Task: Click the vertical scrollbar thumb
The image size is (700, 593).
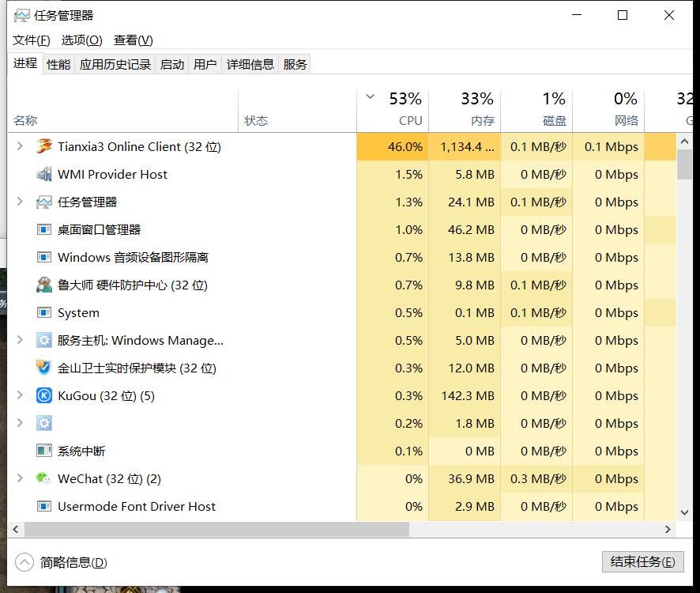Action: click(684, 164)
